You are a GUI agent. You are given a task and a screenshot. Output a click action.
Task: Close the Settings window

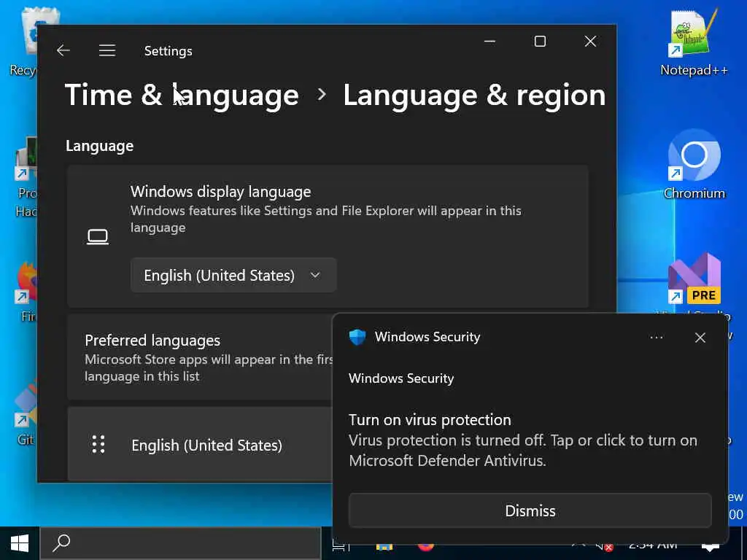pos(590,42)
